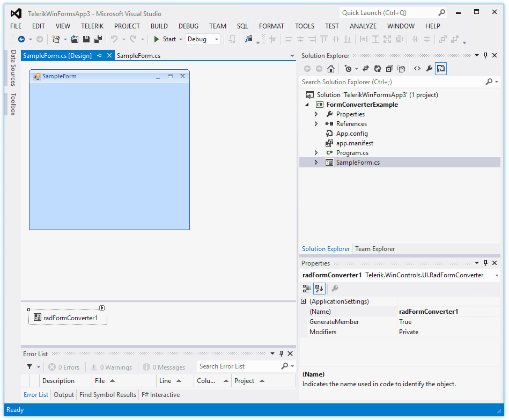Select the radFormConverter1 component in designer tray

pyautogui.click(x=67, y=316)
